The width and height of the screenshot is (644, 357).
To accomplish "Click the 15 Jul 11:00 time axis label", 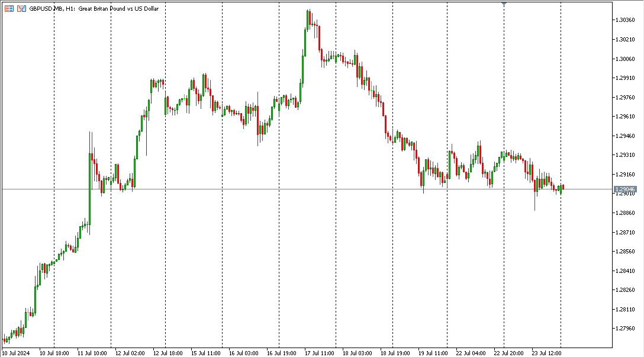I will pyautogui.click(x=206, y=353).
